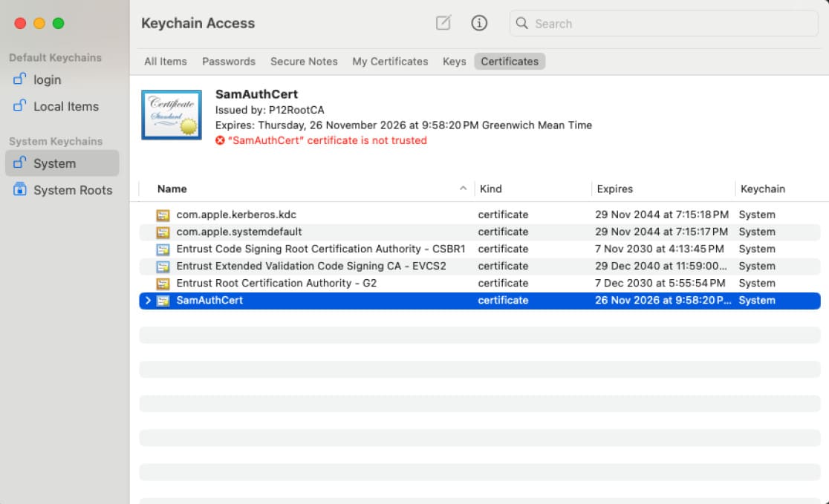Viewport: 829px width, 504px height.
Task: Switch to the Secure Notes tab
Action: pyautogui.click(x=304, y=62)
